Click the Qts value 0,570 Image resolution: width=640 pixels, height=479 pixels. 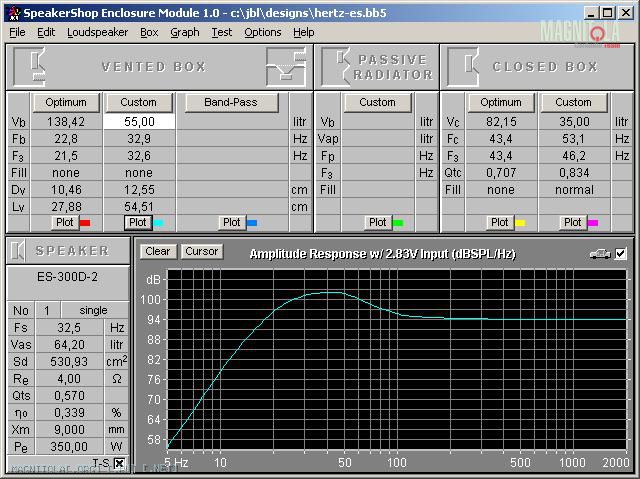coord(69,395)
